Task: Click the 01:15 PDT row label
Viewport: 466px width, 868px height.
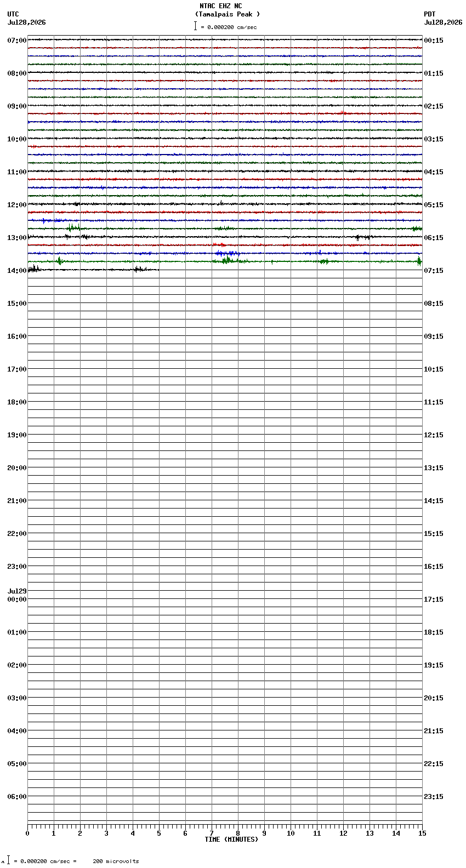Action: (434, 73)
